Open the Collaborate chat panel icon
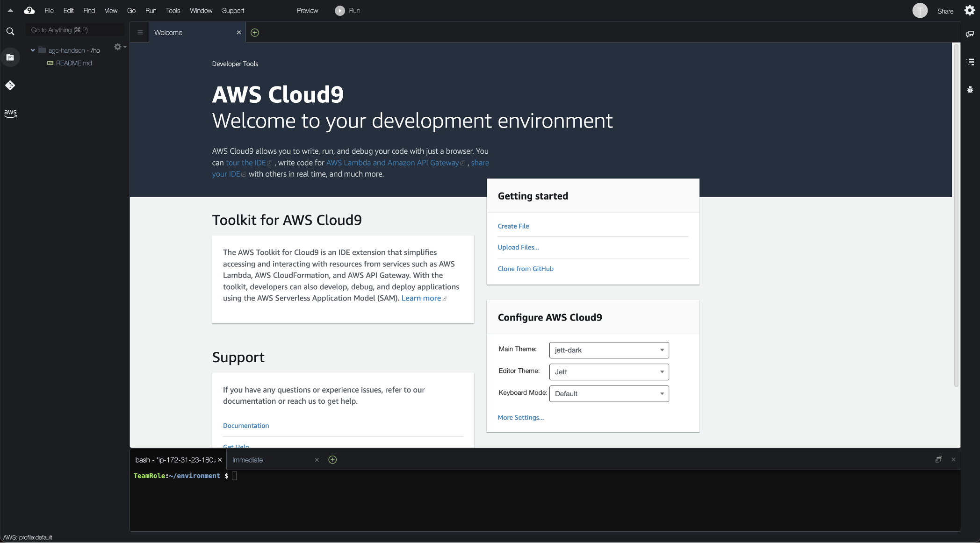This screenshot has width=980, height=543. [970, 34]
